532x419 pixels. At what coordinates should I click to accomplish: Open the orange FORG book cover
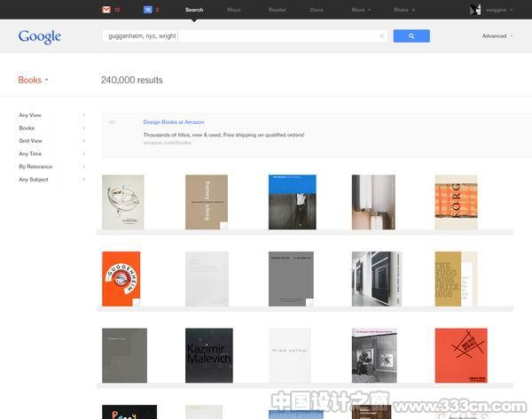[x=457, y=202]
